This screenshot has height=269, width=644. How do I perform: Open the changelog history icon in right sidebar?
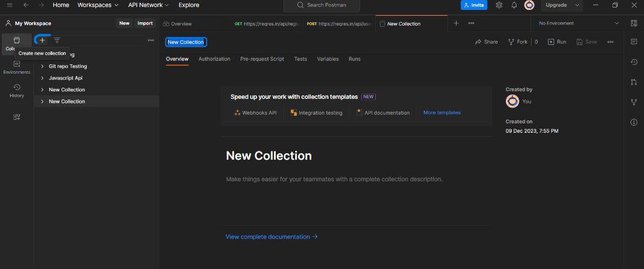pyautogui.click(x=633, y=62)
